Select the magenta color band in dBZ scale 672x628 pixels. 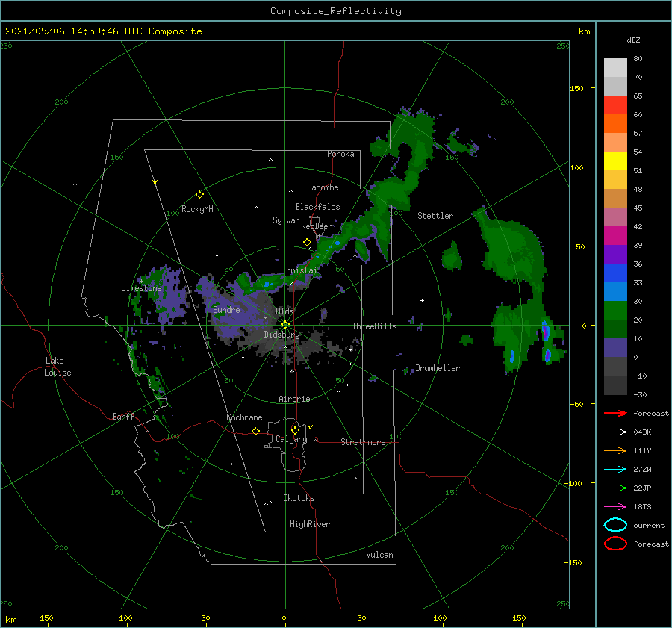coord(615,236)
